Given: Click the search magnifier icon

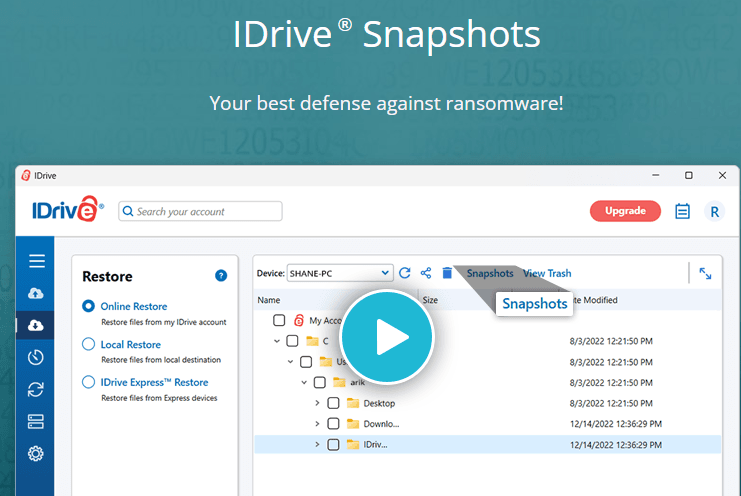Looking at the screenshot, I should [x=128, y=211].
